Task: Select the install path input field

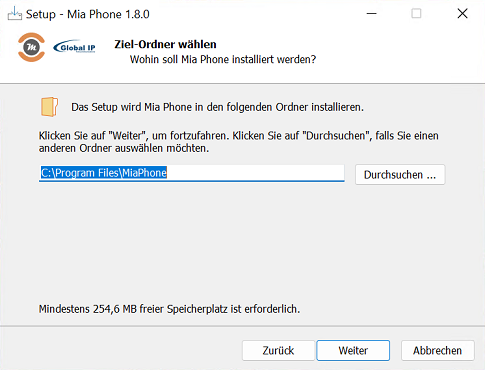Action: (x=192, y=173)
